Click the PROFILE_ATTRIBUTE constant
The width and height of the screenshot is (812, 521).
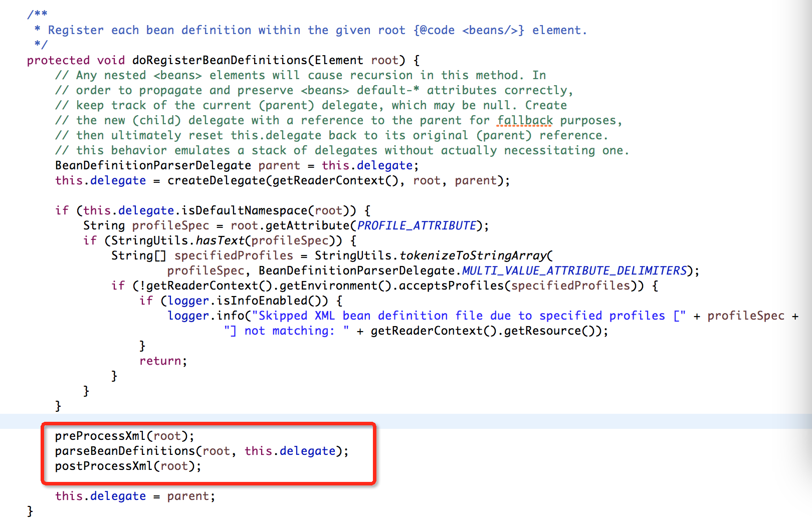[x=417, y=225]
